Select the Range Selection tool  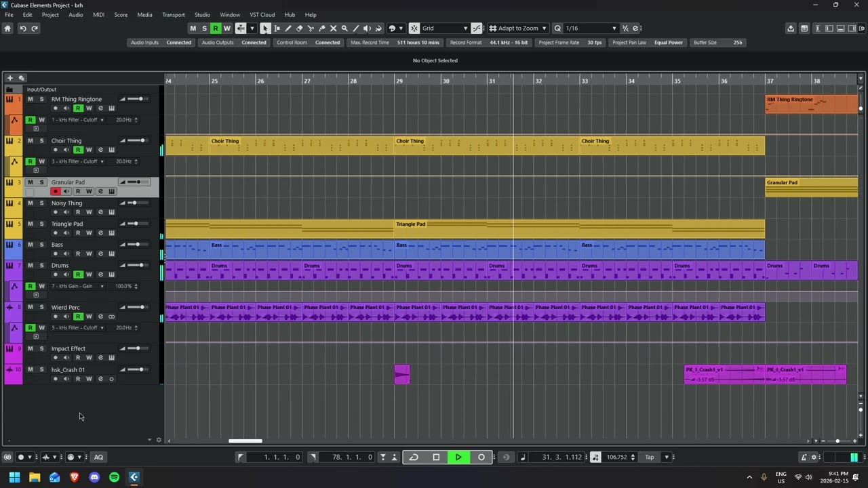[277, 28]
